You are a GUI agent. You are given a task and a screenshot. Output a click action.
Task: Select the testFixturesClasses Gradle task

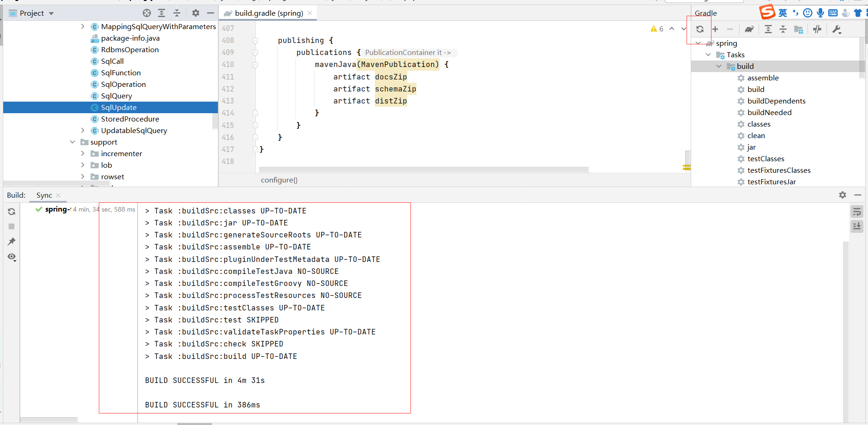coord(778,170)
